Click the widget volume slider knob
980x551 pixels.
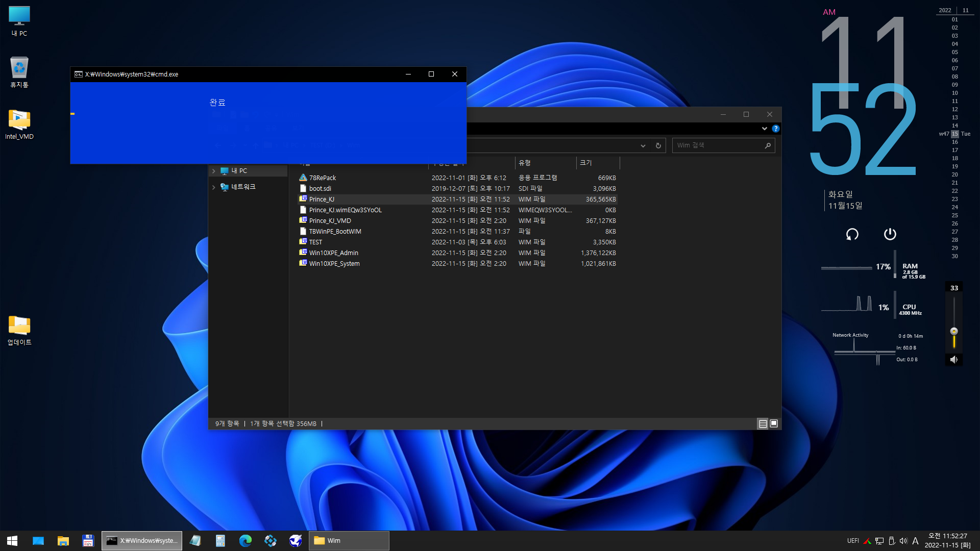(x=953, y=332)
